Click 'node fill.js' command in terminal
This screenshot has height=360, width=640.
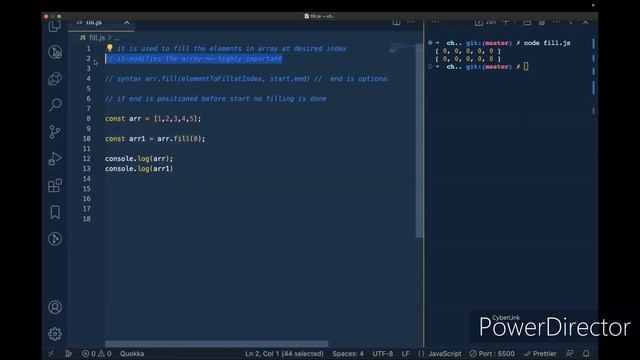coord(547,43)
